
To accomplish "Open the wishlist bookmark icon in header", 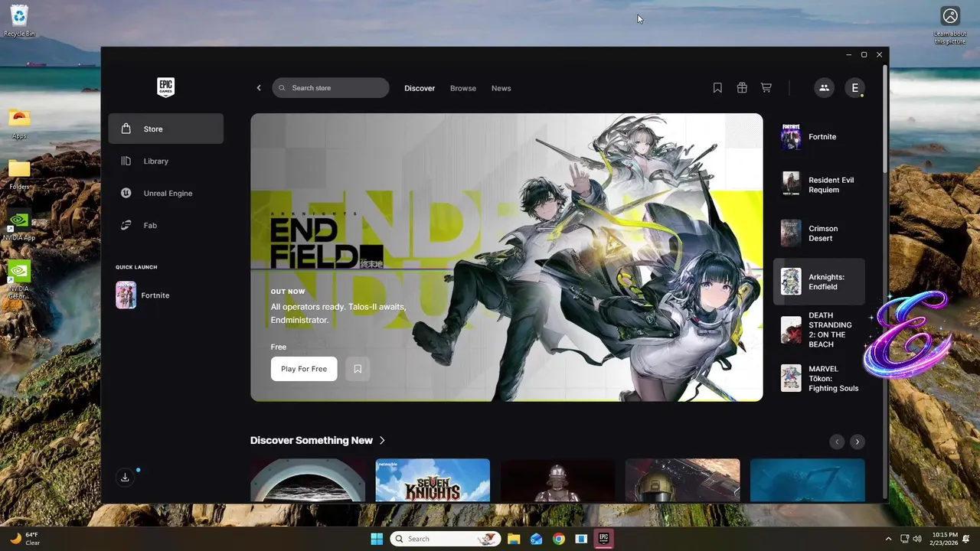I will point(717,88).
